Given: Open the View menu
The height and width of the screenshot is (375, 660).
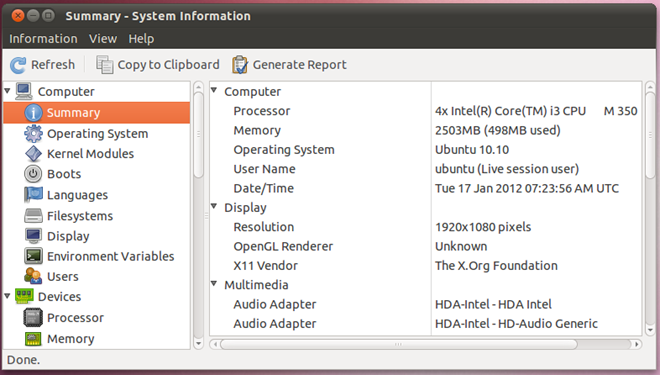Looking at the screenshot, I should click(x=103, y=39).
